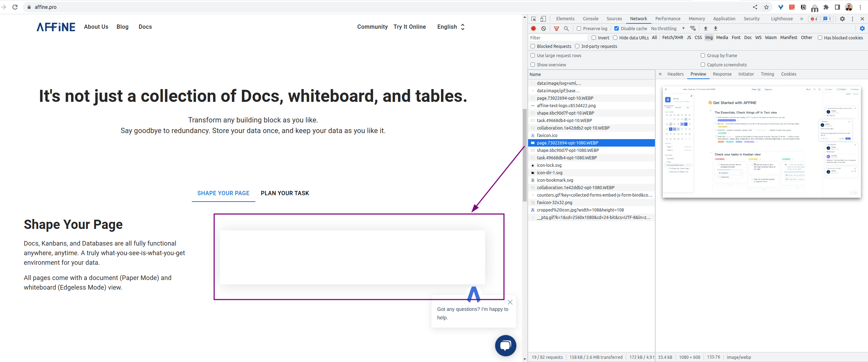
Task: Click the browser reload button
Action: (x=15, y=7)
